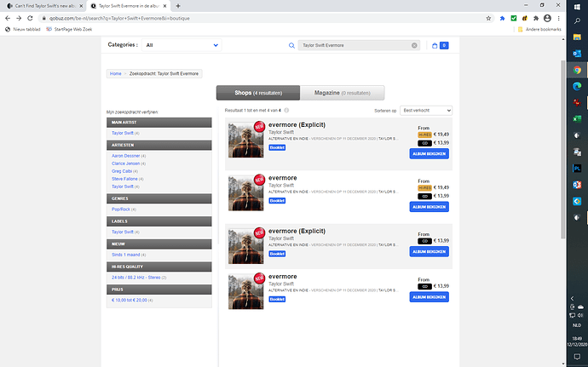Reload the page with the refresh icon
The height and width of the screenshot is (367, 588).
[30, 18]
